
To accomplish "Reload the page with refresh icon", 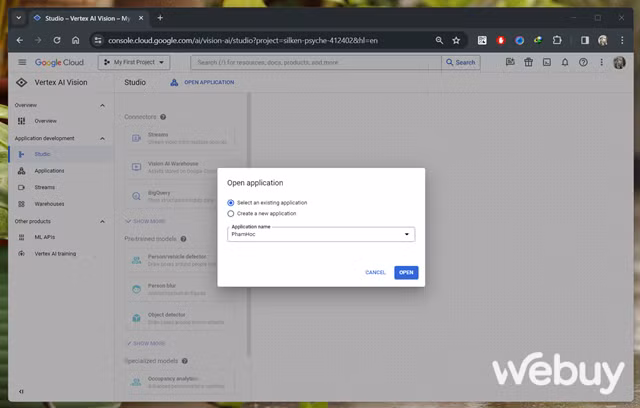I will tap(57, 40).
